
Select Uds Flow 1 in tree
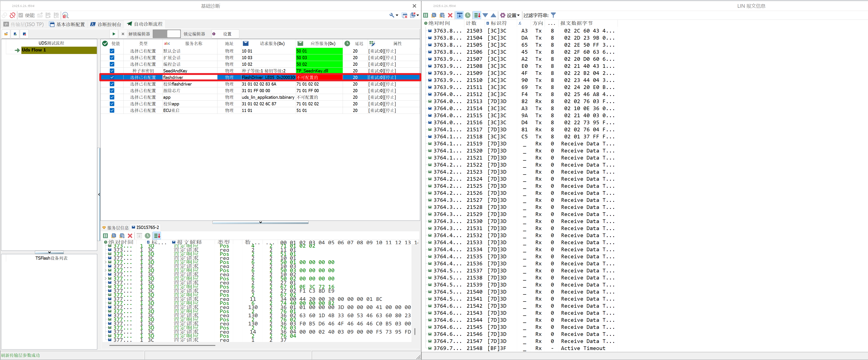pyautogui.click(x=34, y=50)
